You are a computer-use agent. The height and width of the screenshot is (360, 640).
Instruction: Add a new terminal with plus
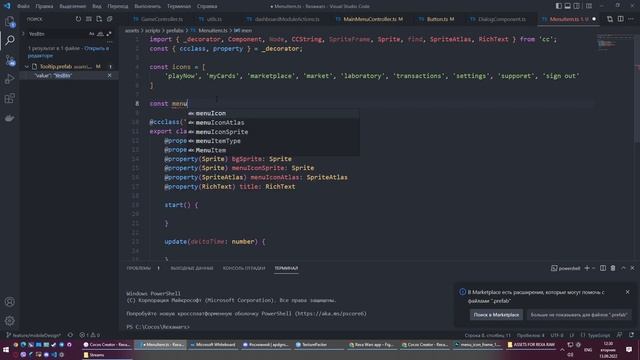coord(587,268)
